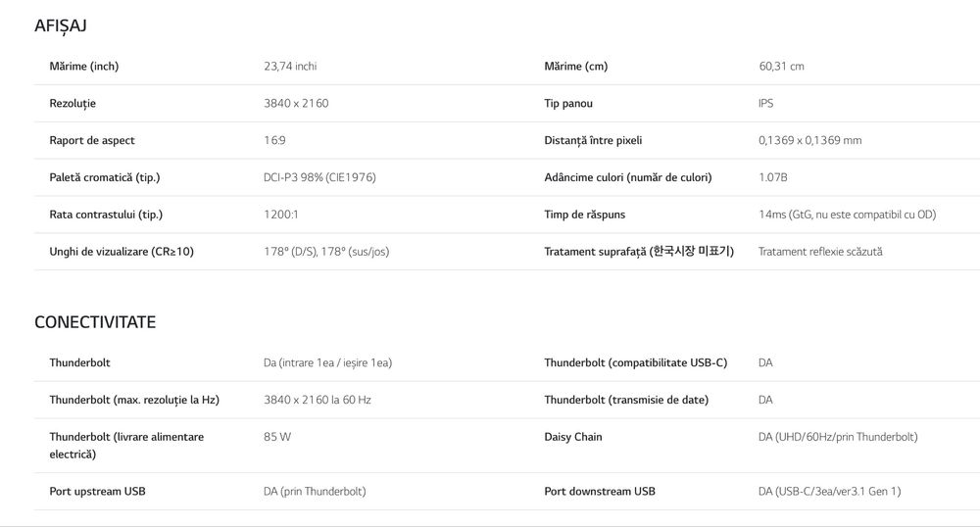Screen dimensions: 980x527
Task: Click the CONECTIVITATE section heading
Action: [95, 322]
